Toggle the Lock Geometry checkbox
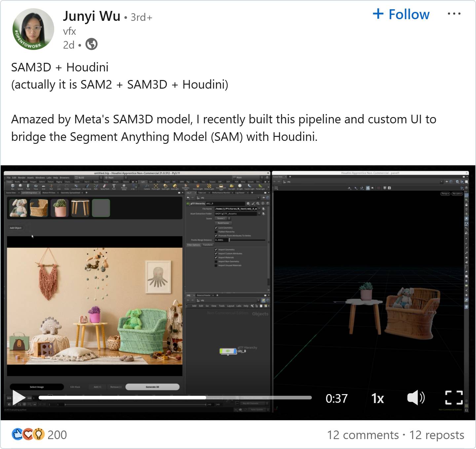The height and width of the screenshot is (449, 476). click(216, 228)
